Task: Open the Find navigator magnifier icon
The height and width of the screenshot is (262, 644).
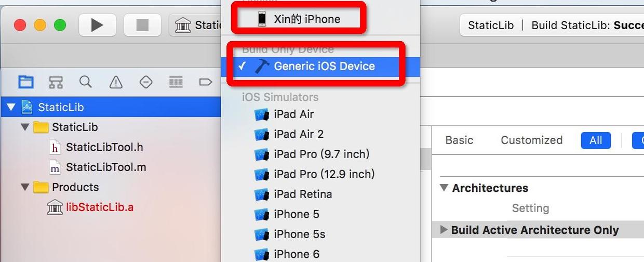Action: tap(86, 82)
